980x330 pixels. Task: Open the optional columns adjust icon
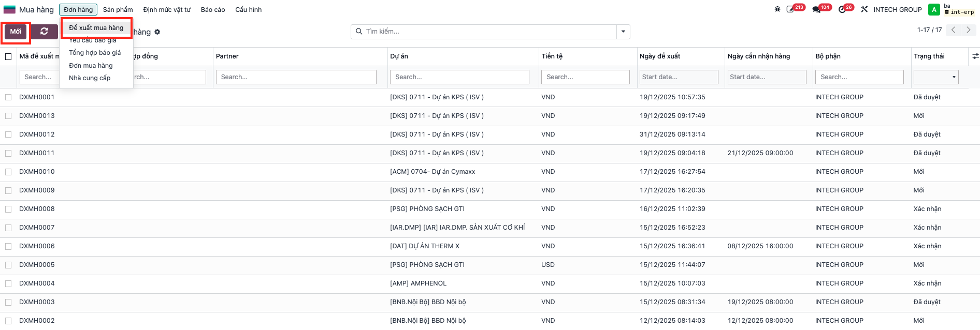point(975,56)
